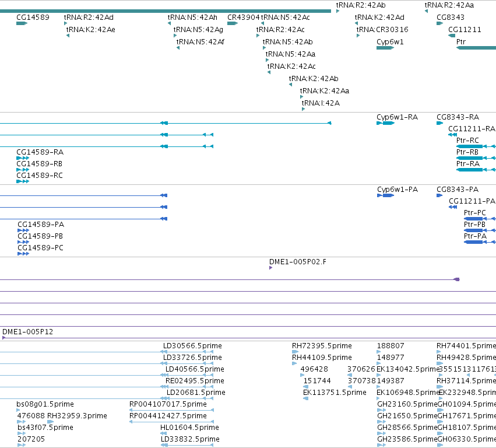Click the tRNA:K2:42Ac gene label

[x=291, y=66]
